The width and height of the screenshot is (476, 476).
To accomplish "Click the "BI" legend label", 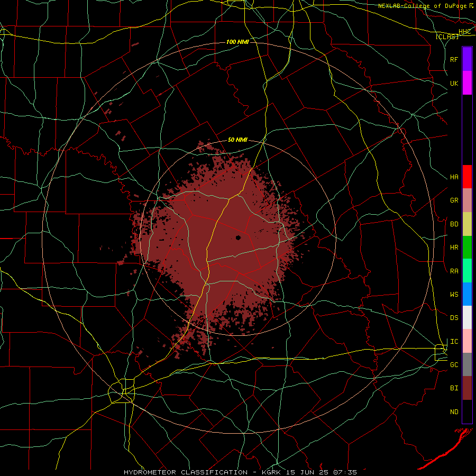I will tap(454, 388).
